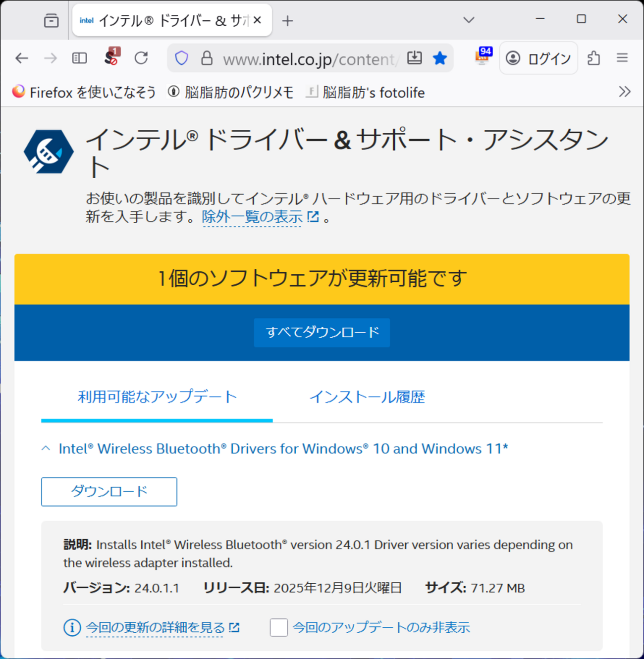Switch to the インストール履歴 tab

[367, 397]
